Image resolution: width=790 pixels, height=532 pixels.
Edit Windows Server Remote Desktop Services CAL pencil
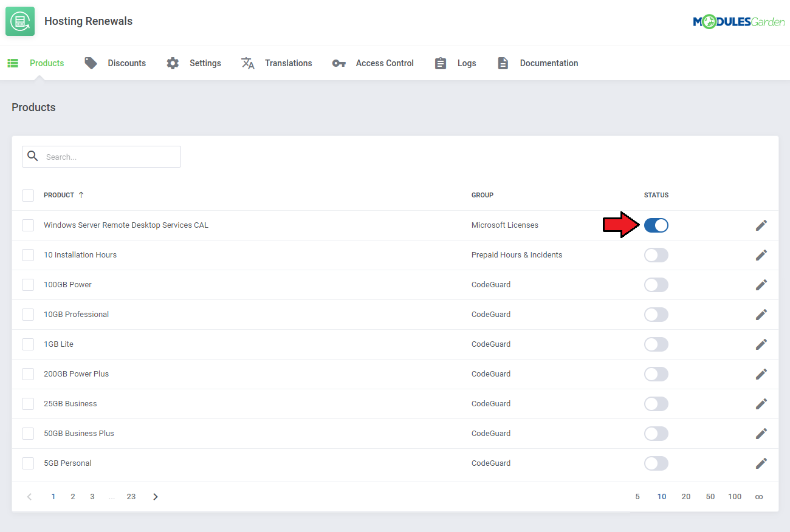(761, 225)
